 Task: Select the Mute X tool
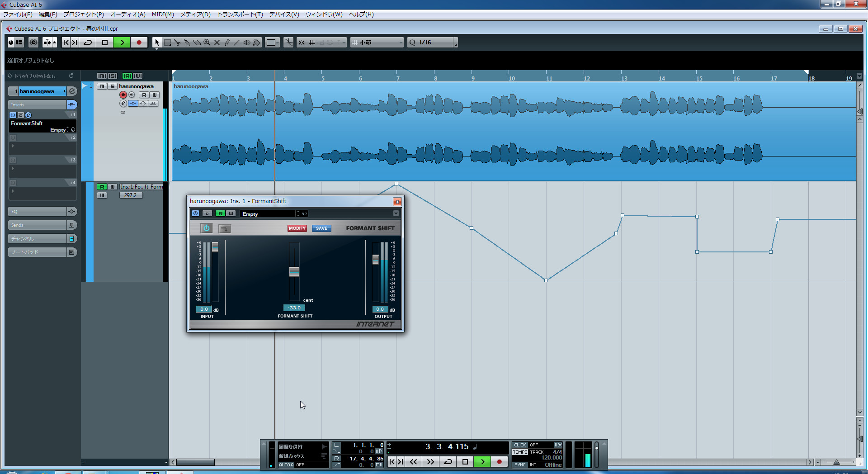[x=217, y=43]
